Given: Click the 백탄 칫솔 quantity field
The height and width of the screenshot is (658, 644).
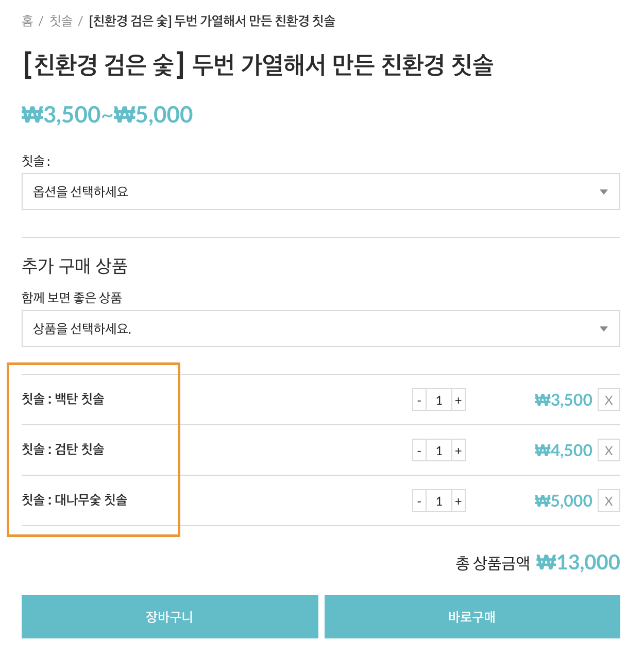Looking at the screenshot, I should point(439,400).
